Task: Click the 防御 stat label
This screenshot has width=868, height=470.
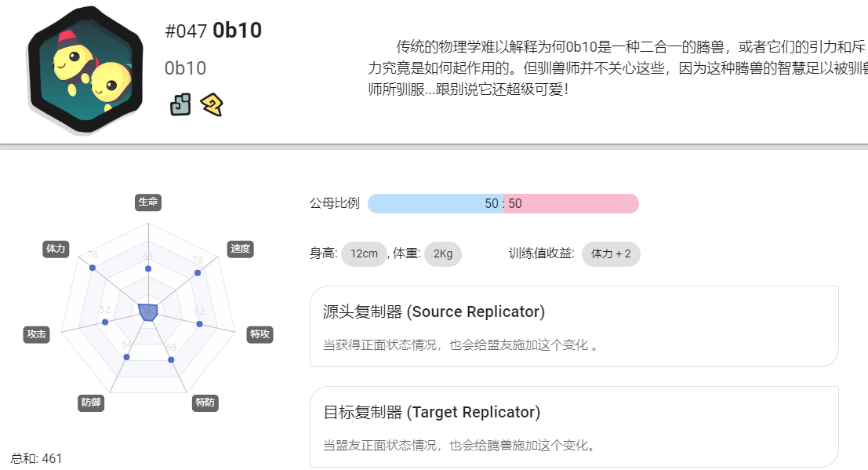Action: [x=91, y=403]
